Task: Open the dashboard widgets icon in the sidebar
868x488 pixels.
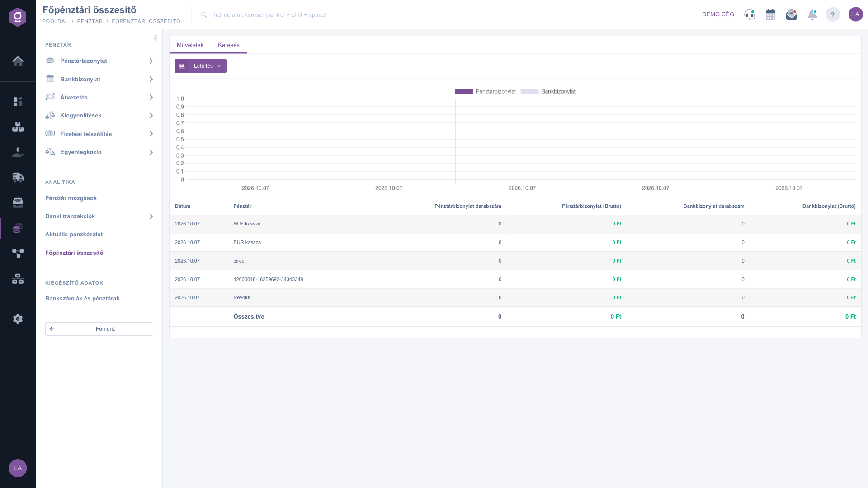Action: click(18, 102)
